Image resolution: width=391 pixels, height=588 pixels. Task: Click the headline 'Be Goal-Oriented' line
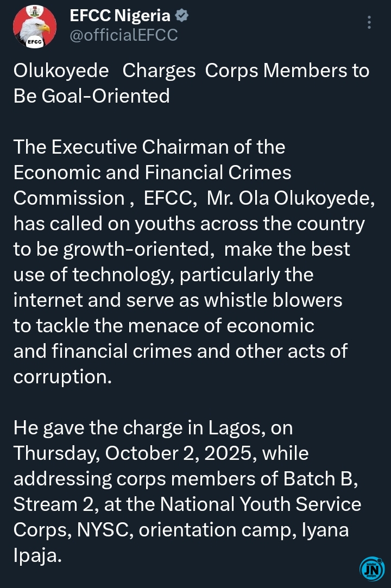[91, 96]
